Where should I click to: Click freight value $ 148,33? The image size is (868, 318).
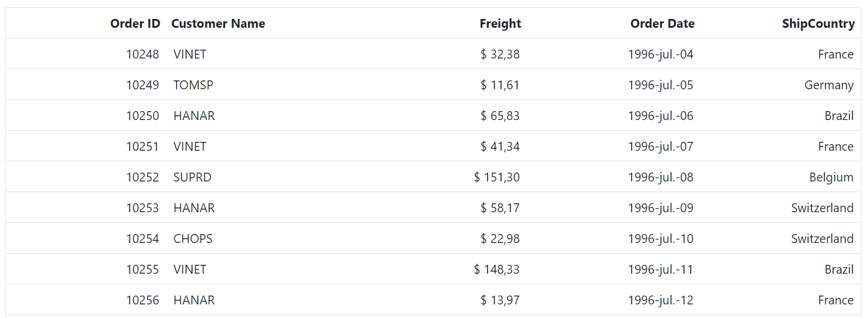point(496,270)
